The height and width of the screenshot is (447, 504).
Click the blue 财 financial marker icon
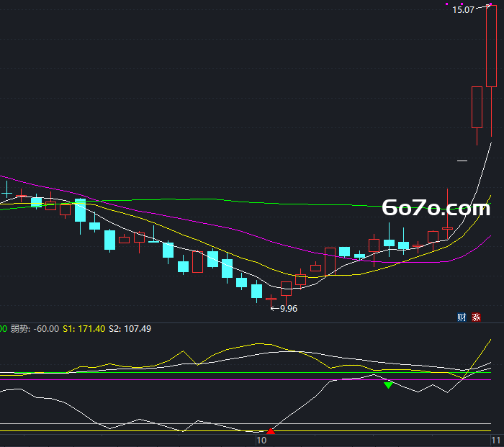click(x=462, y=317)
